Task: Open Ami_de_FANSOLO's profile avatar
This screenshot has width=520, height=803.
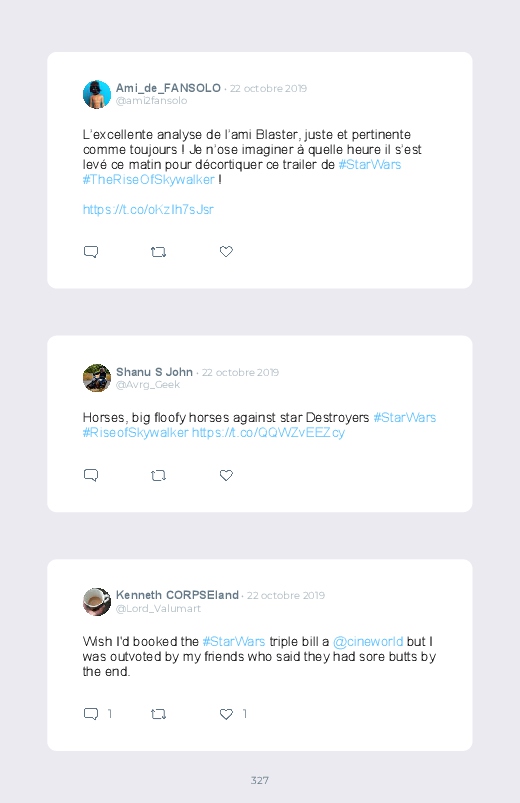Action: 97,94
